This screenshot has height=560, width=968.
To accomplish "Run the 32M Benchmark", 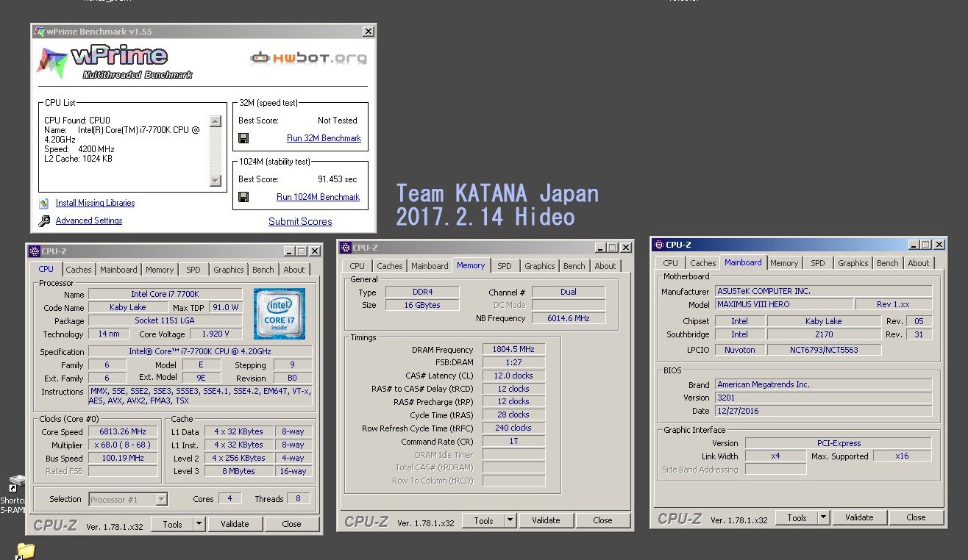I will pyautogui.click(x=324, y=138).
